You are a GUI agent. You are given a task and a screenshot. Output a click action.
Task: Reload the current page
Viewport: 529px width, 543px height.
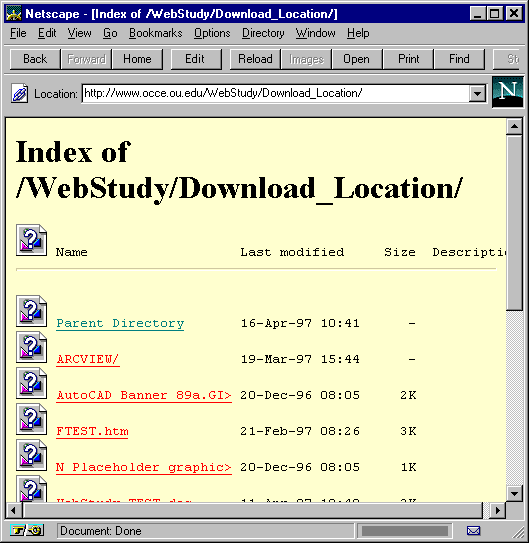tap(255, 59)
